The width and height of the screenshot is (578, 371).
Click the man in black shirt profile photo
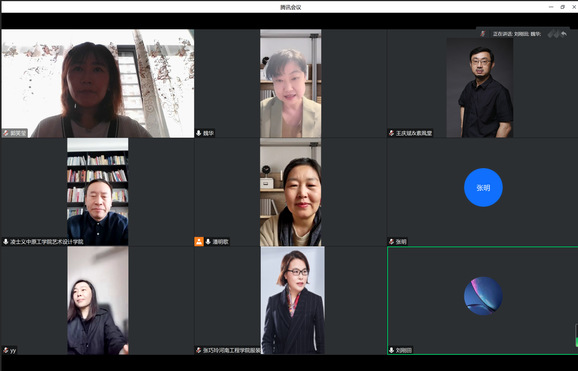pos(480,87)
